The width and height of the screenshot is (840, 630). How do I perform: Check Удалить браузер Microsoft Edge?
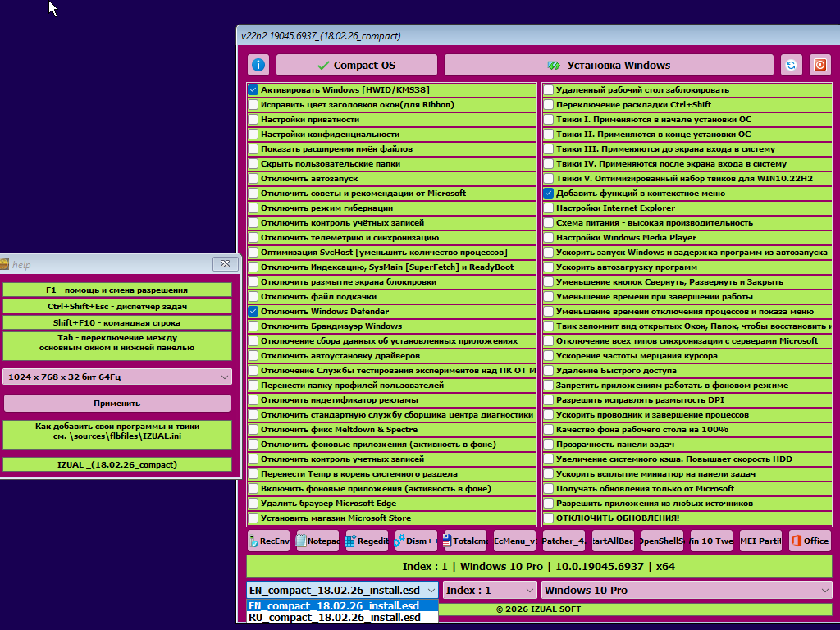click(253, 504)
